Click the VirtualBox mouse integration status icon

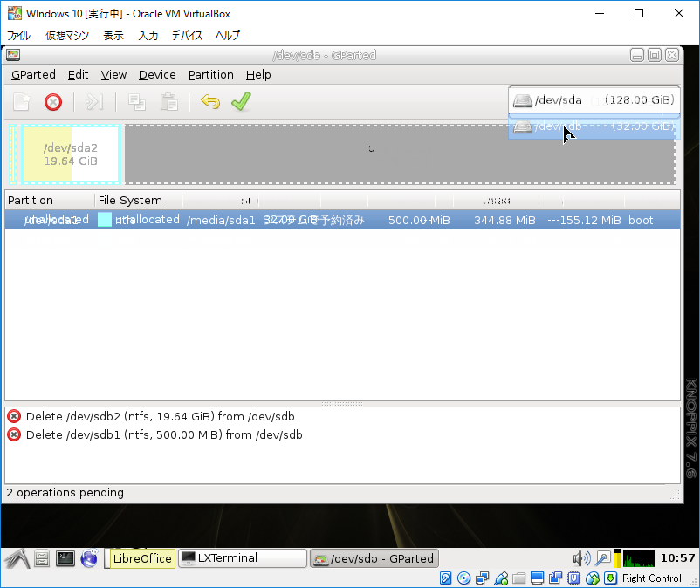592,578
